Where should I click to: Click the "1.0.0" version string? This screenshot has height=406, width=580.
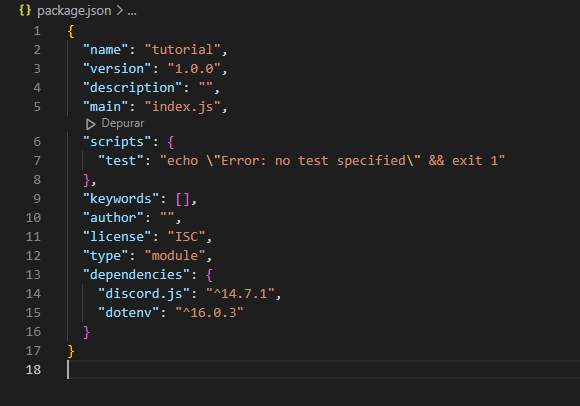click(194, 68)
